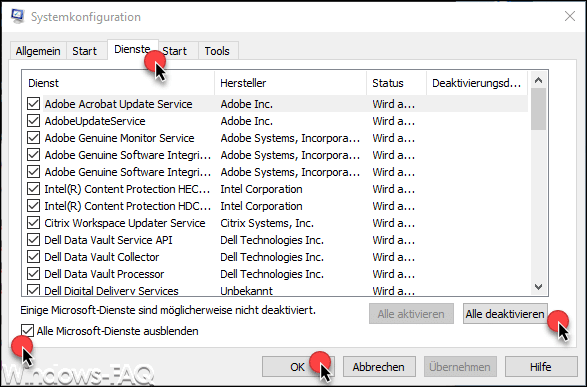Click the services list scrollbar thumb
This screenshot has width=587, height=387.
tap(538, 109)
